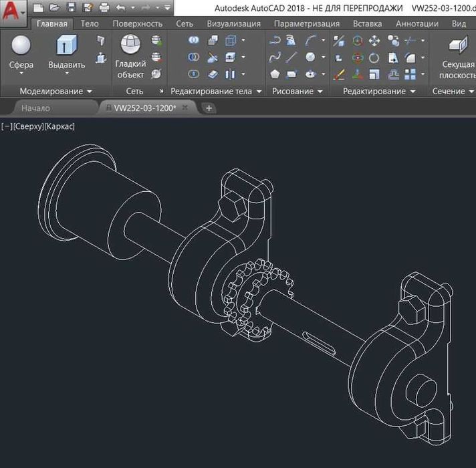
Task: Click the Print (plotter) icon
Action: pos(104,8)
